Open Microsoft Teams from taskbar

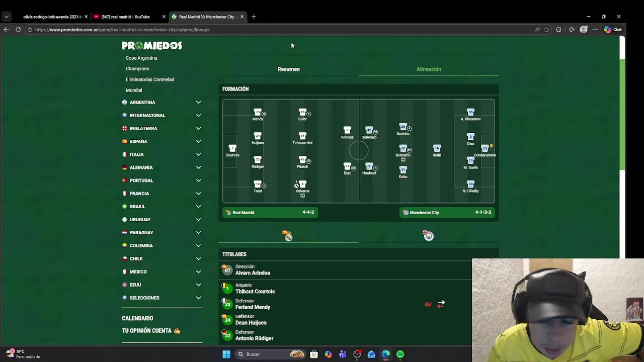[x=343, y=354]
